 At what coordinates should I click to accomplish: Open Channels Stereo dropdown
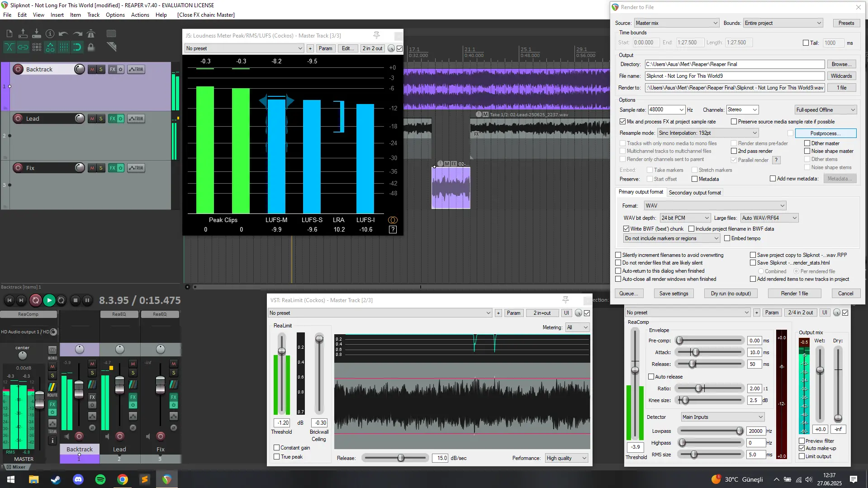click(742, 109)
